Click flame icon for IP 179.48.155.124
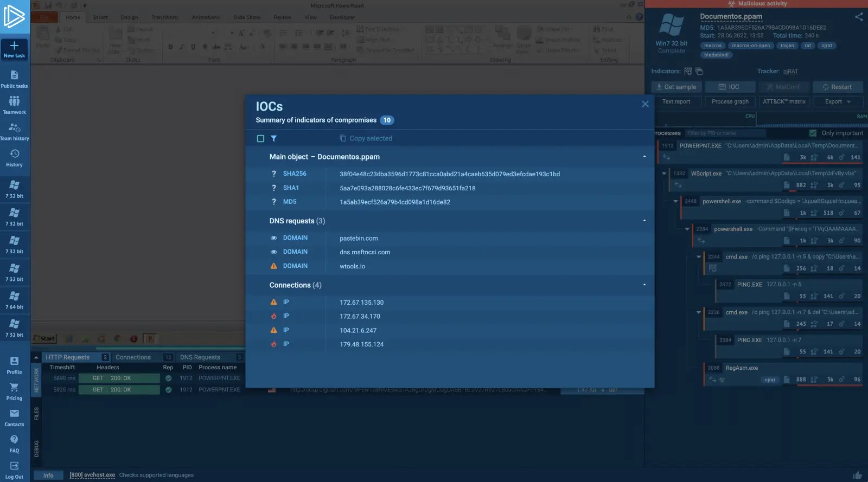 coord(273,344)
